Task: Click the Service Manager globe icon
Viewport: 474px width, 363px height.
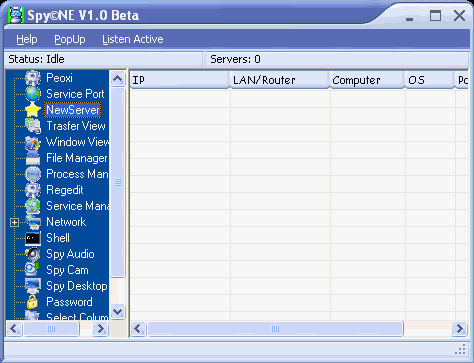Action: click(33, 206)
